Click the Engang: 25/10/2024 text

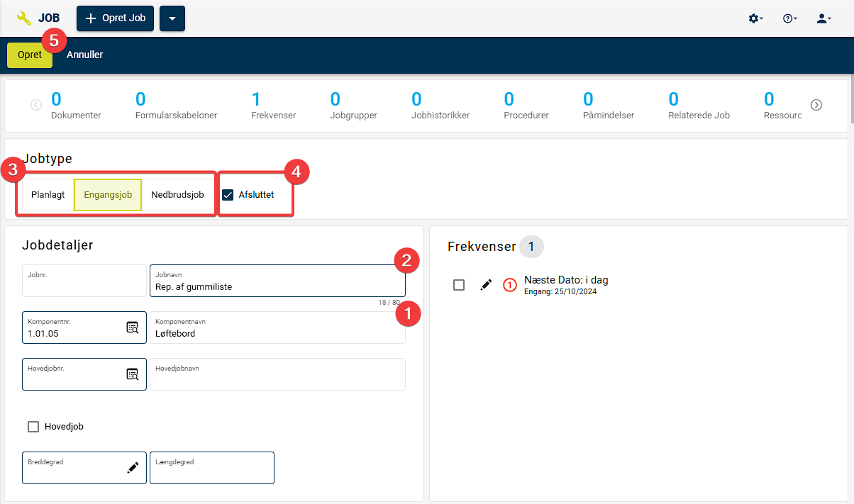560,291
